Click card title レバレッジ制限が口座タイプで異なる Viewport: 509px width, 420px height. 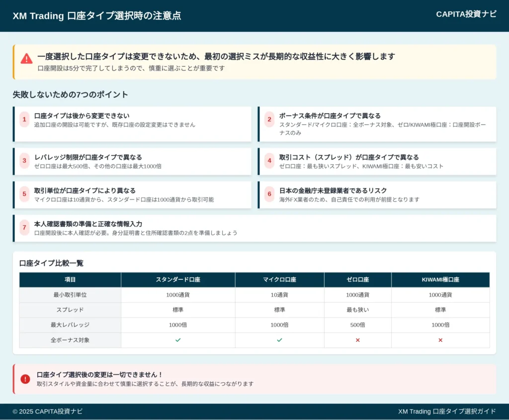point(88,158)
